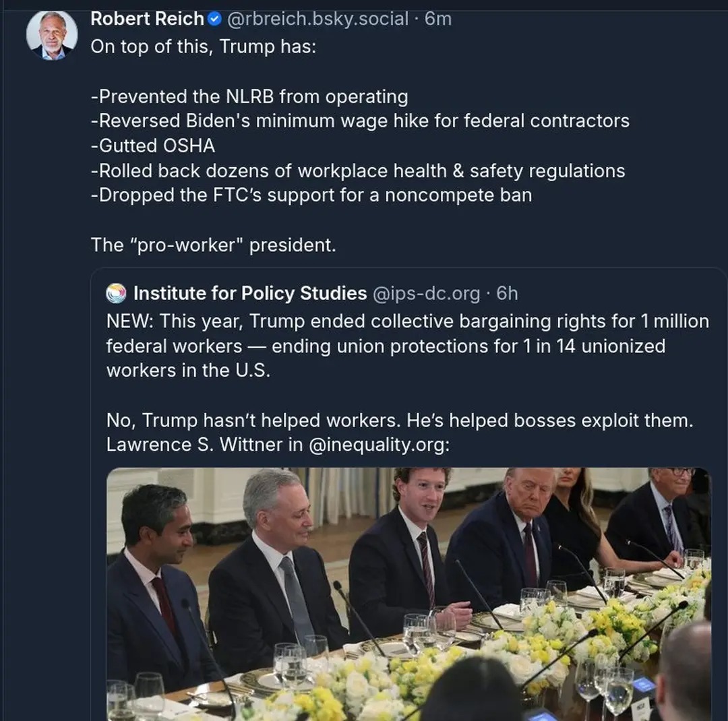Click the workplace health regulations bullet line
The height and width of the screenshot is (721, 728).
[x=357, y=170]
